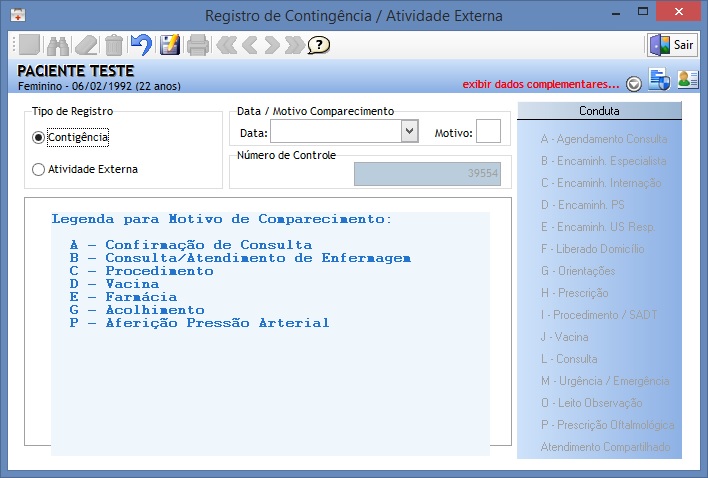The height and width of the screenshot is (478, 708).
Task: Click the application icon in title bar
Action: click(x=18, y=15)
